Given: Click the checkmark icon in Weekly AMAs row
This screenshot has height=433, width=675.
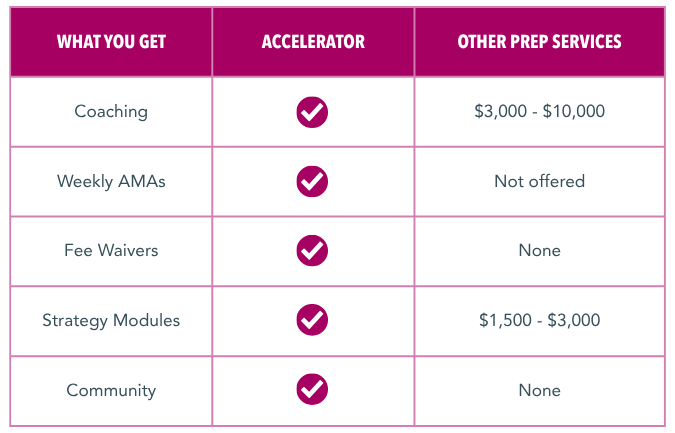Looking at the screenshot, I should (x=312, y=181).
